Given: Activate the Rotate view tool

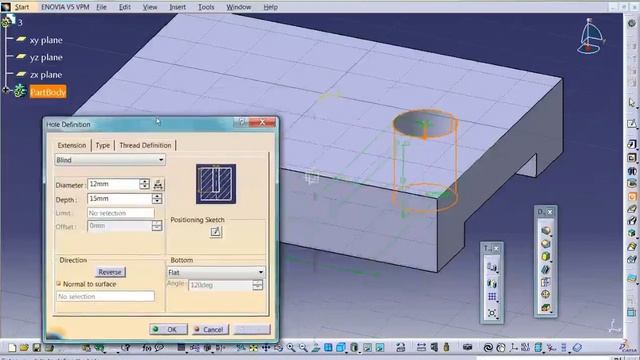Looking at the screenshot, I should [x=279, y=348].
